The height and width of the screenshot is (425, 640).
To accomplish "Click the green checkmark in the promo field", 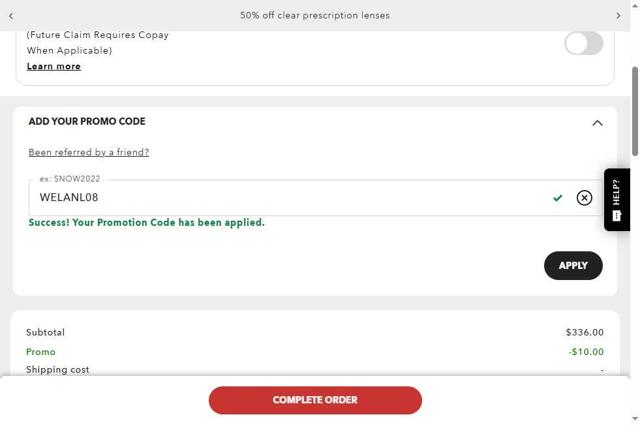I will click(558, 198).
